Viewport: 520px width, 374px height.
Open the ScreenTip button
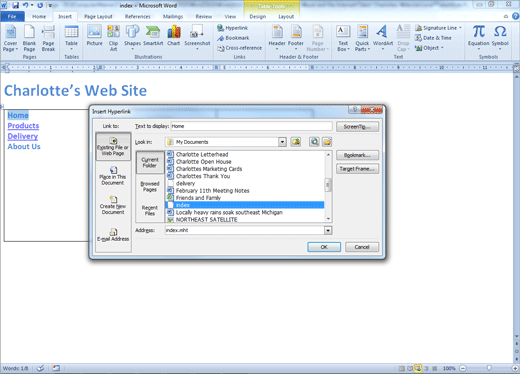(357, 127)
